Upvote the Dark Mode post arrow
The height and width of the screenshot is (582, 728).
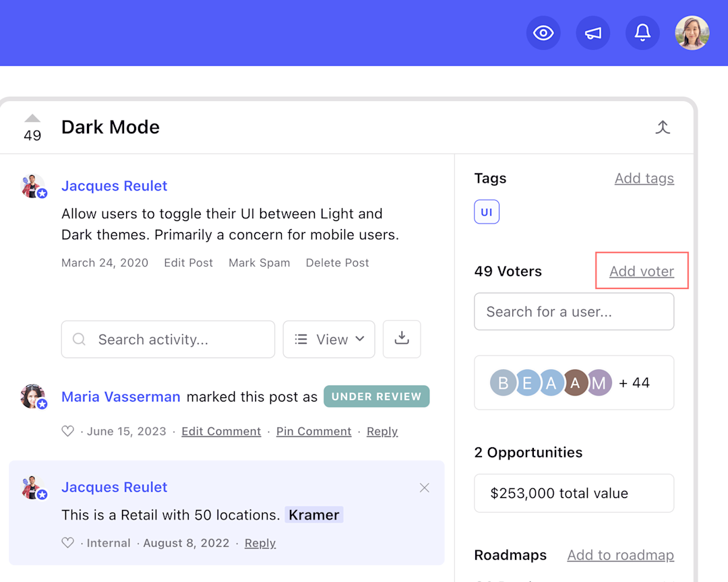click(x=32, y=119)
